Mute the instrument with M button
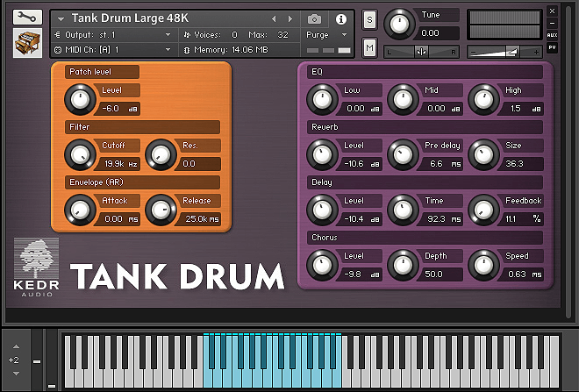 (369, 47)
